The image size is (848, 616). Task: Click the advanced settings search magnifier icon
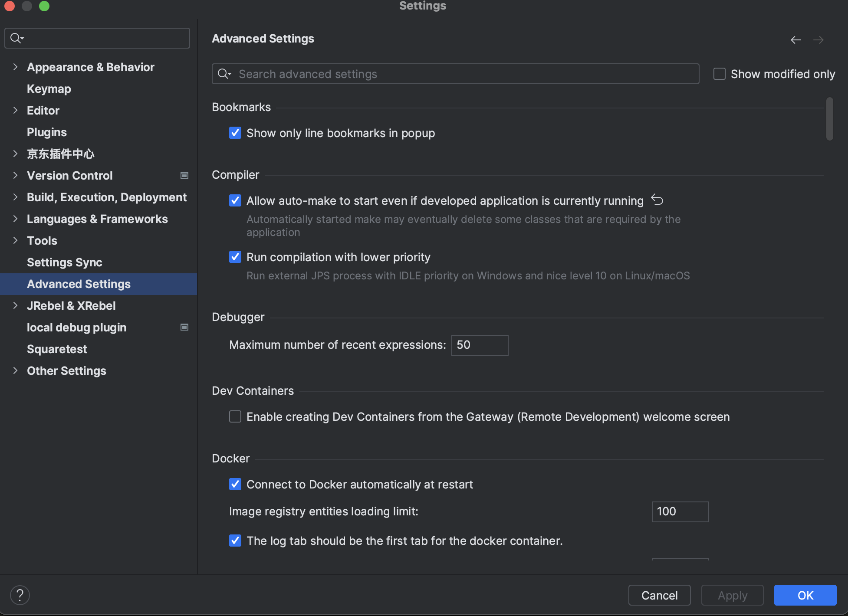point(224,74)
